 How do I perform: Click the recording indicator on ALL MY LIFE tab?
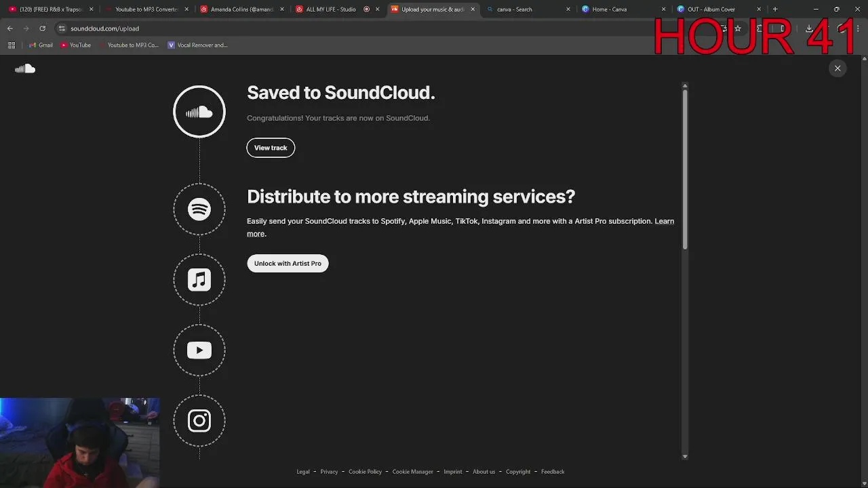coord(367,9)
